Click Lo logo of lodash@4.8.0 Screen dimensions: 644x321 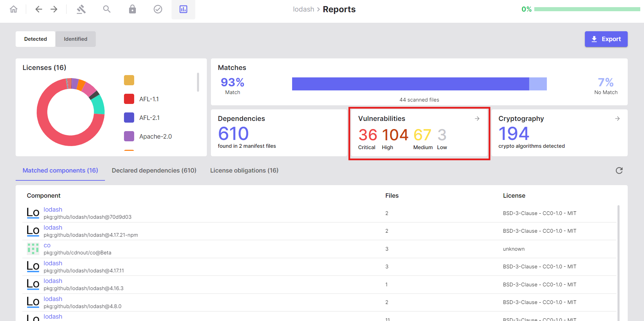pos(33,302)
